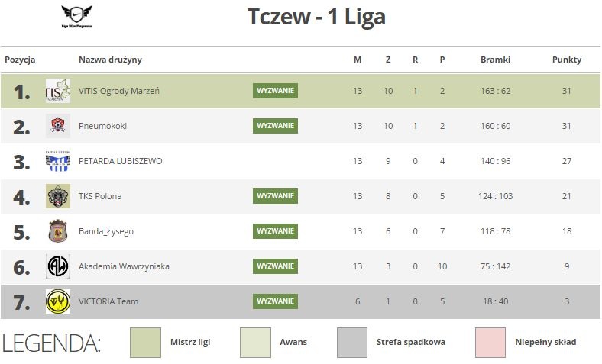Challenge Banda_Łysego via WYZWANIE button

pyautogui.click(x=275, y=231)
